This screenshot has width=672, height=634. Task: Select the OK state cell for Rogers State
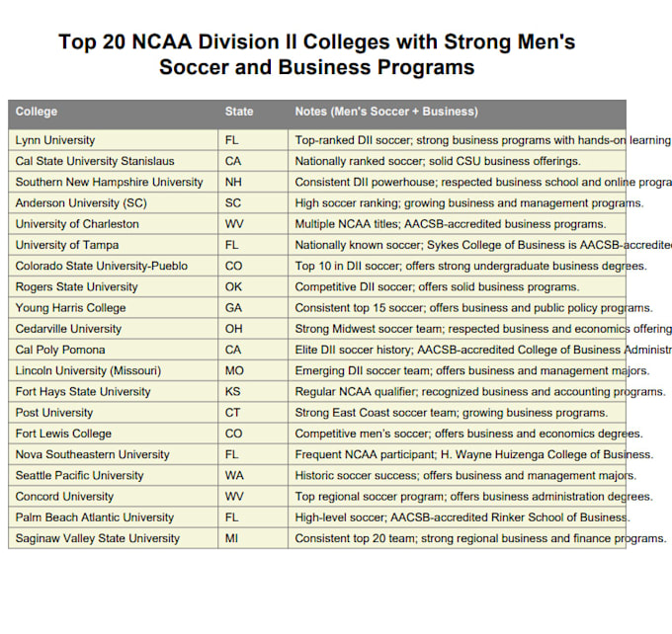click(233, 286)
